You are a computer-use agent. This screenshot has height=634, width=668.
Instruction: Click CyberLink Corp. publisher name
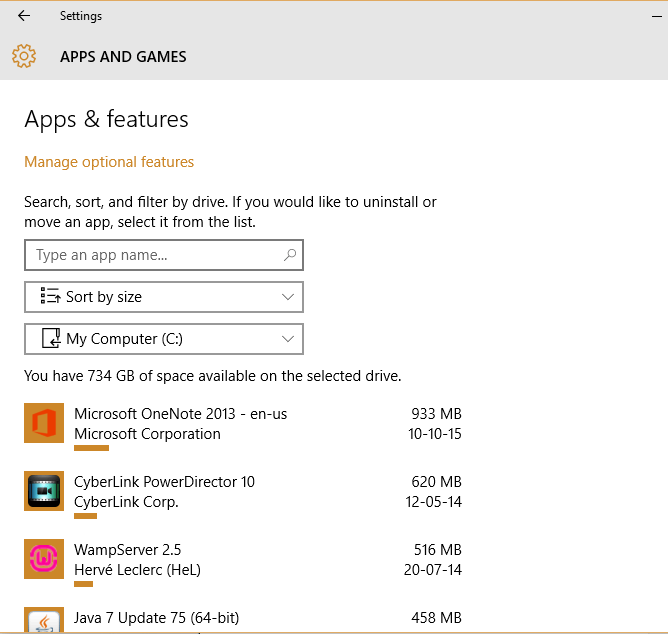coord(126,502)
